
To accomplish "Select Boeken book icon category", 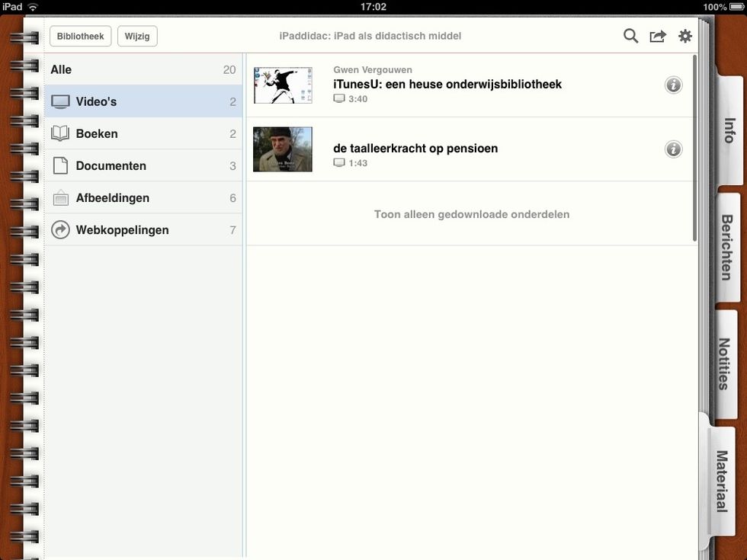I will [60, 133].
